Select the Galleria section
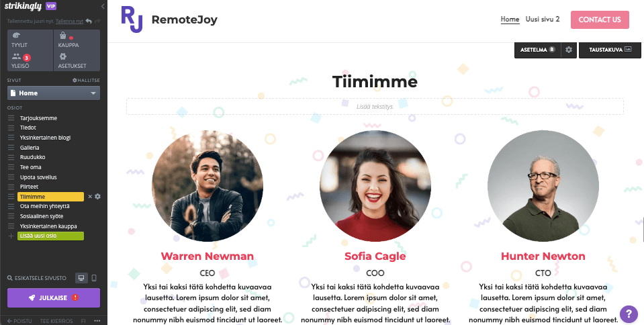Screen dimensions: 644x325 [30, 148]
